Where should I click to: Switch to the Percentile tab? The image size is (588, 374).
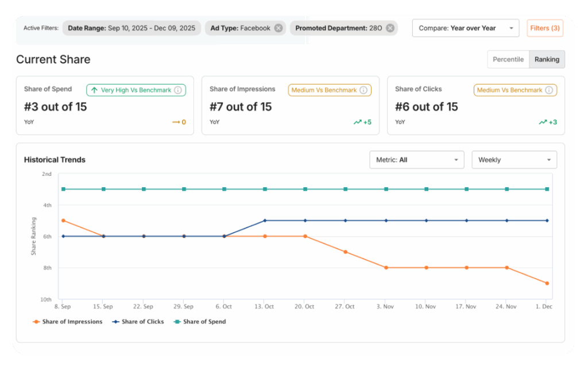click(508, 59)
